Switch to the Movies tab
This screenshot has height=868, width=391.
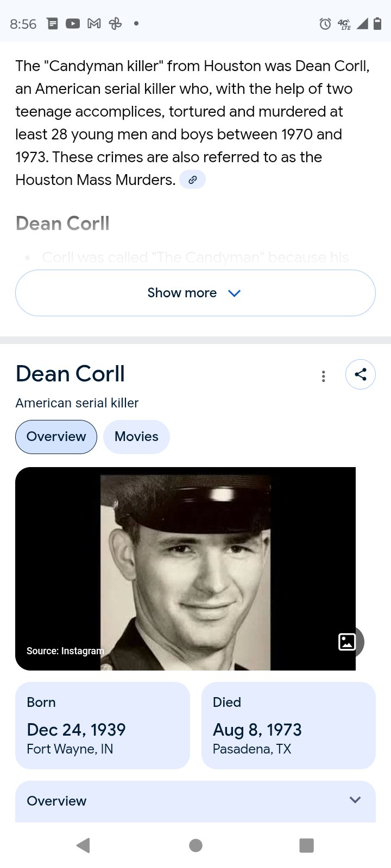(x=136, y=437)
